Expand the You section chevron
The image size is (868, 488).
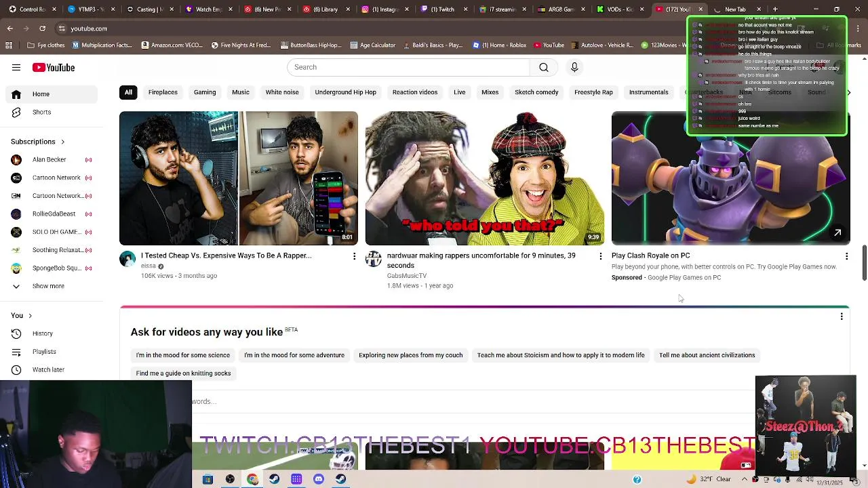30,316
